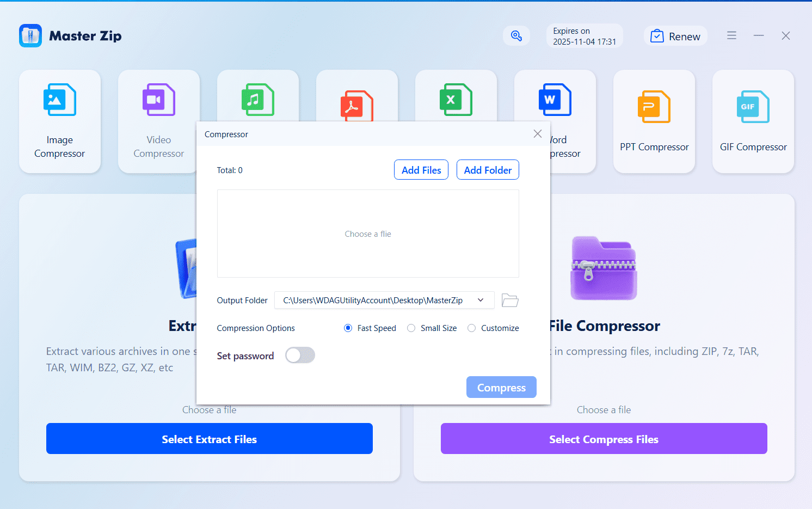
Task: Toggle the Set password switch
Action: pyautogui.click(x=300, y=355)
